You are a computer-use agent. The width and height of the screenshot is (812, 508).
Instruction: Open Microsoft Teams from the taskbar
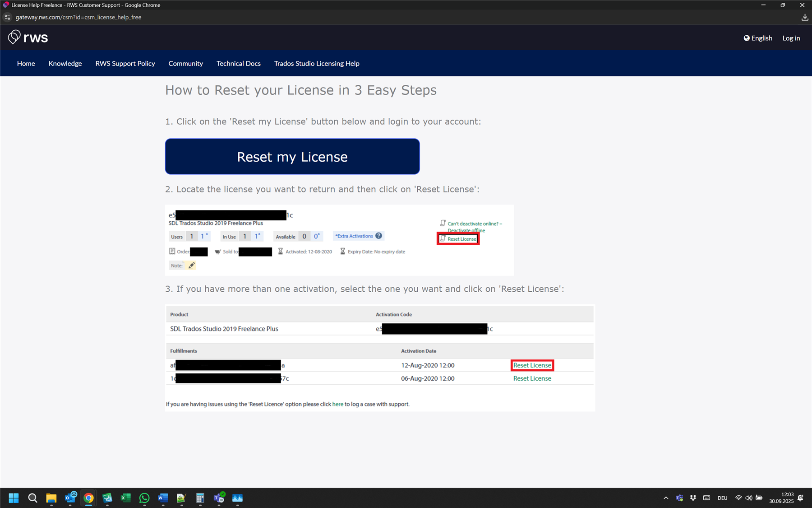(219, 498)
